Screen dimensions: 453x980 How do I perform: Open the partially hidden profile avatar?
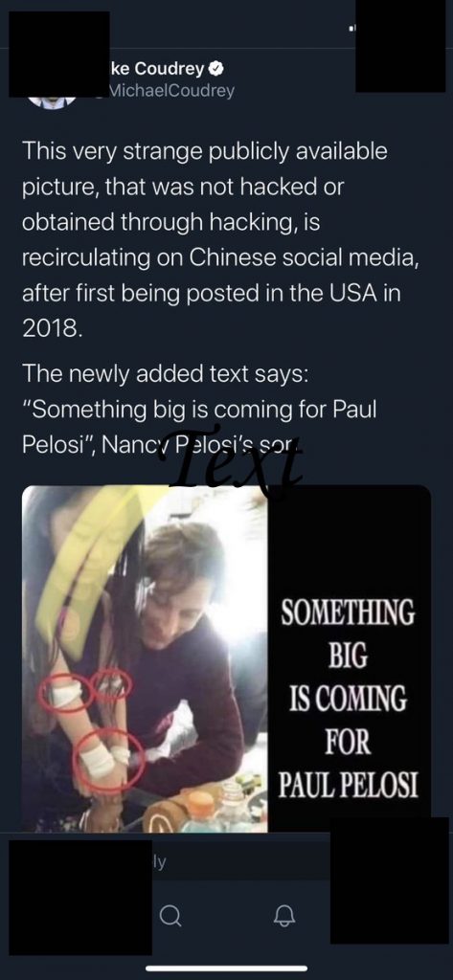click(x=53, y=101)
